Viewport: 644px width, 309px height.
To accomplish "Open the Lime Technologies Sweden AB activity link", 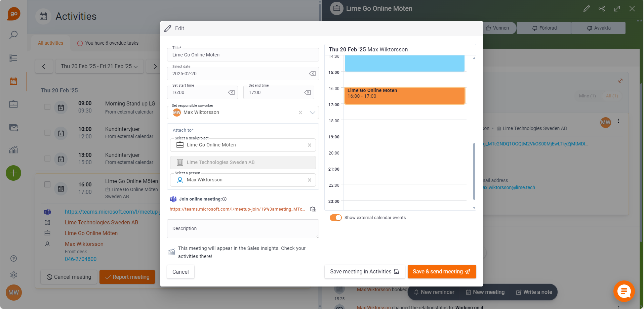I will (102, 223).
